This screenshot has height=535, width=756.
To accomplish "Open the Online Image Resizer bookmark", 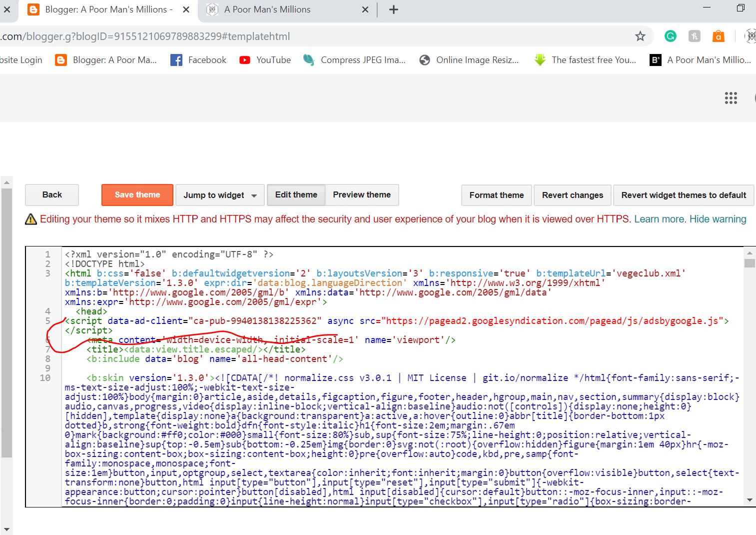I will click(469, 60).
